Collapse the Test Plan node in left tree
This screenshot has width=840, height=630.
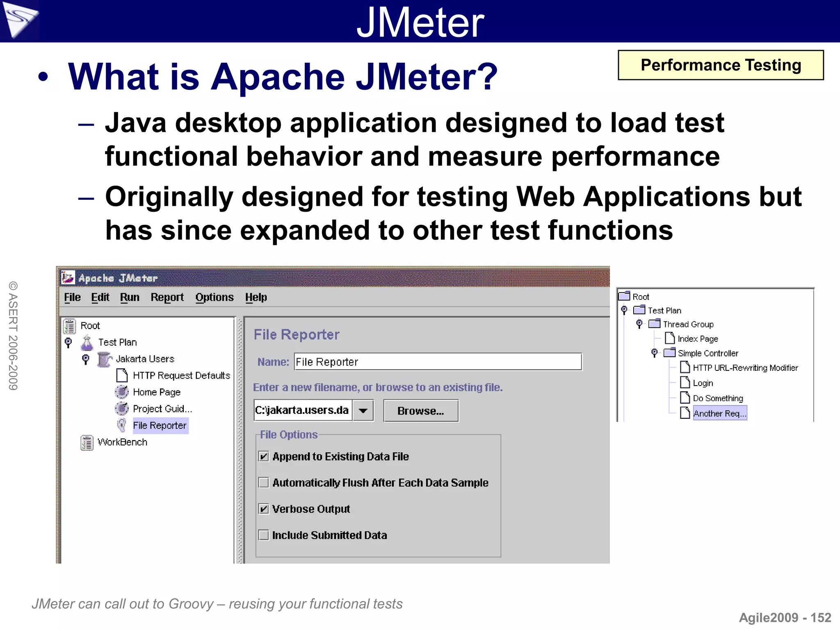[x=68, y=342]
